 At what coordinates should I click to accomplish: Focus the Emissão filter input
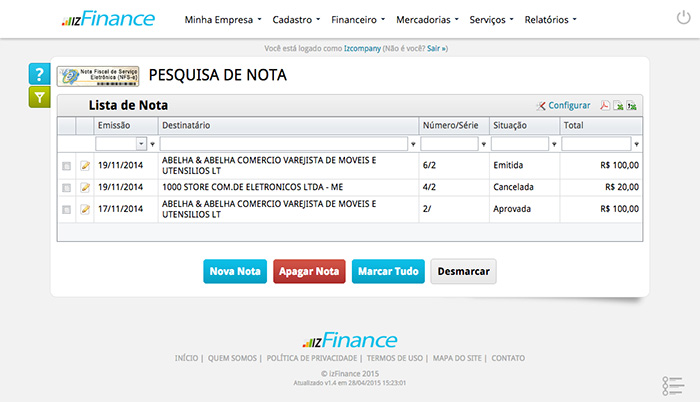pos(116,144)
